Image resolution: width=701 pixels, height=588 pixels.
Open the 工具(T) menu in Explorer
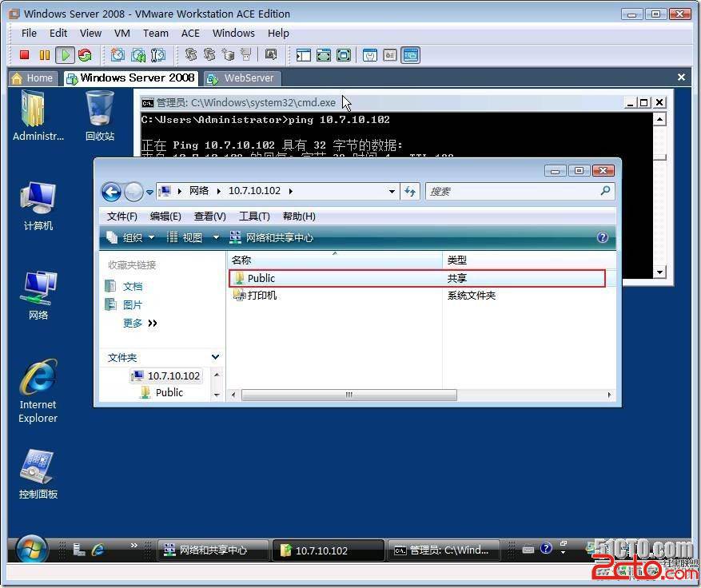254,217
